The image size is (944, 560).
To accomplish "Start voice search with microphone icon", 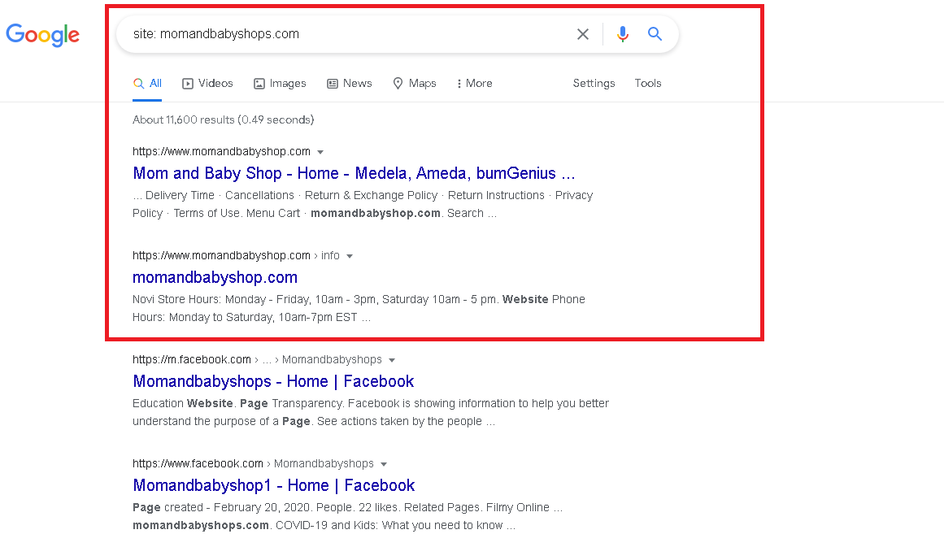I will coord(623,34).
